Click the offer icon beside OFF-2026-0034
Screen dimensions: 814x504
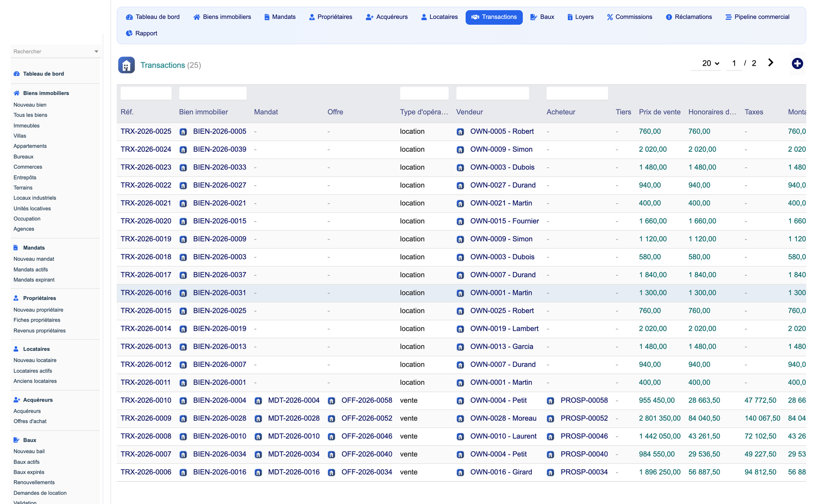coord(331,473)
